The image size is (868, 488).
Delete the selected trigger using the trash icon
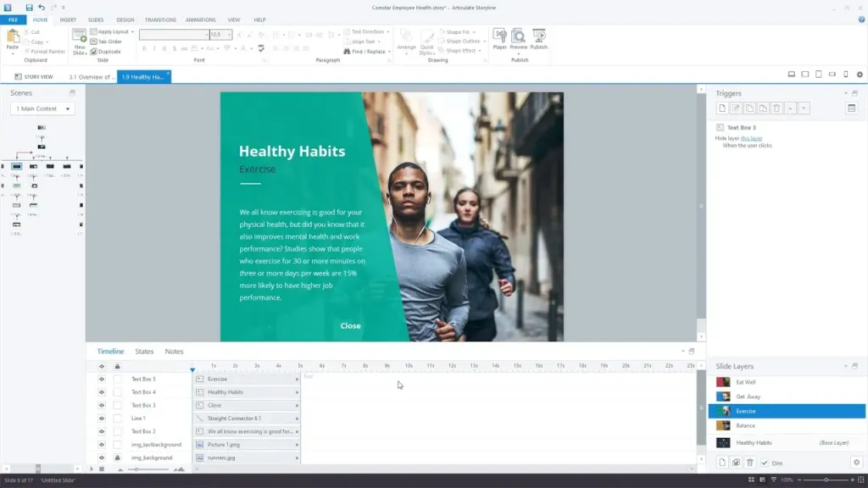click(776, 108)
